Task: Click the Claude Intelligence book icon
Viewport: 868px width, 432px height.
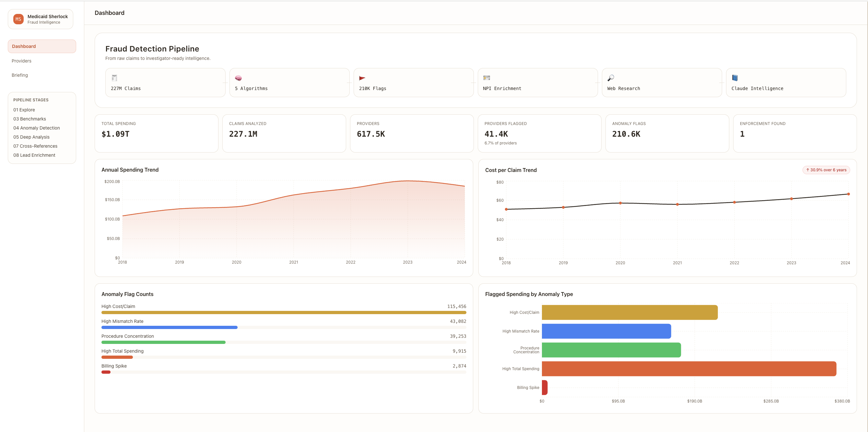Action: (735, 78)
